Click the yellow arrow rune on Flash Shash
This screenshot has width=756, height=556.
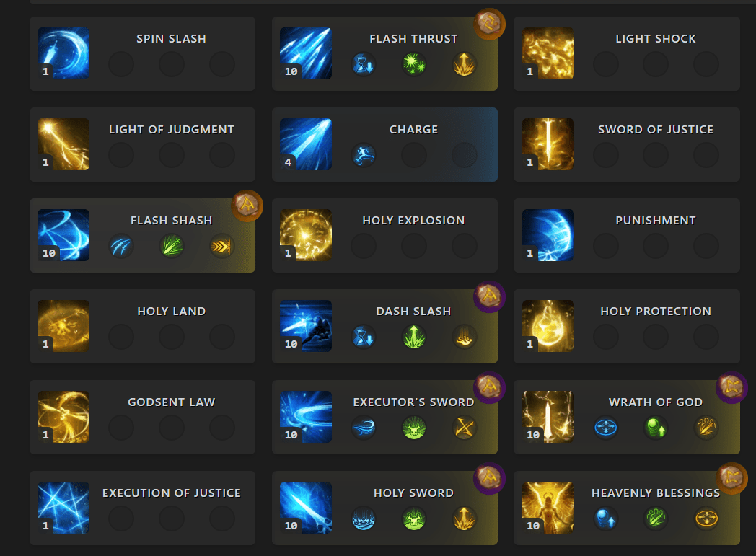point(222,246)
